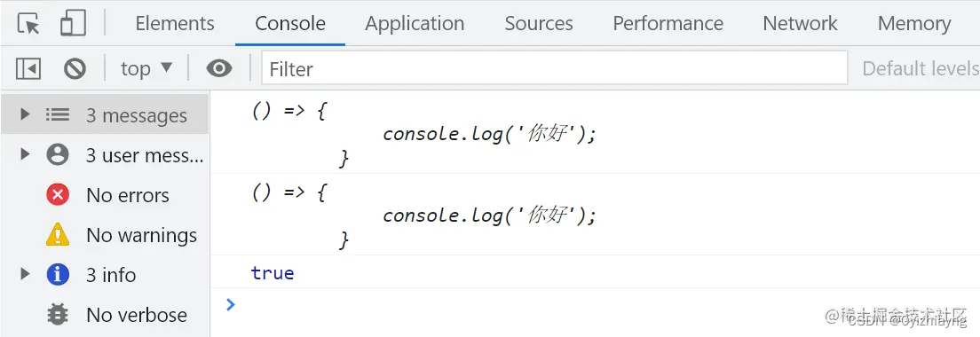The width and height of the screenshot is (980, 337).
Task: Click the user avatar icon in sidebar
Action: coord(58,155)
